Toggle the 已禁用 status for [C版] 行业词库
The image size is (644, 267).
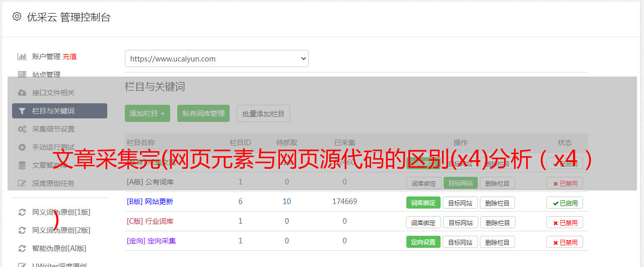pyautogui.click(x=564, y=222)
